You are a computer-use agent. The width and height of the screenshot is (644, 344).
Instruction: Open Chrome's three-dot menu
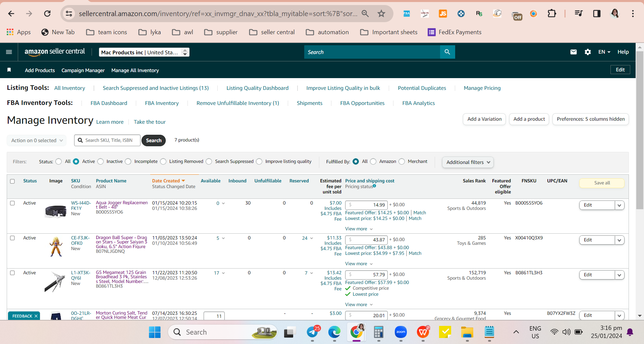(x=633, y=13)
